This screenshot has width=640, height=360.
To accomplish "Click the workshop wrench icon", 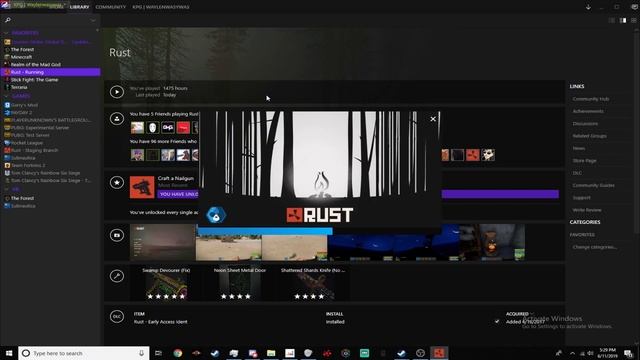I will tap(117, 276).
